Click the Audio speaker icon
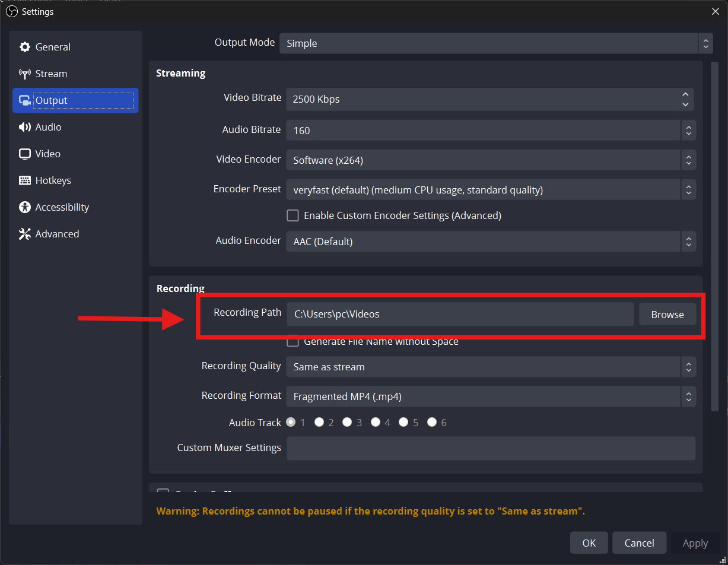The width and height of the screenshot is (728, 565). click(x=25, y=127)
